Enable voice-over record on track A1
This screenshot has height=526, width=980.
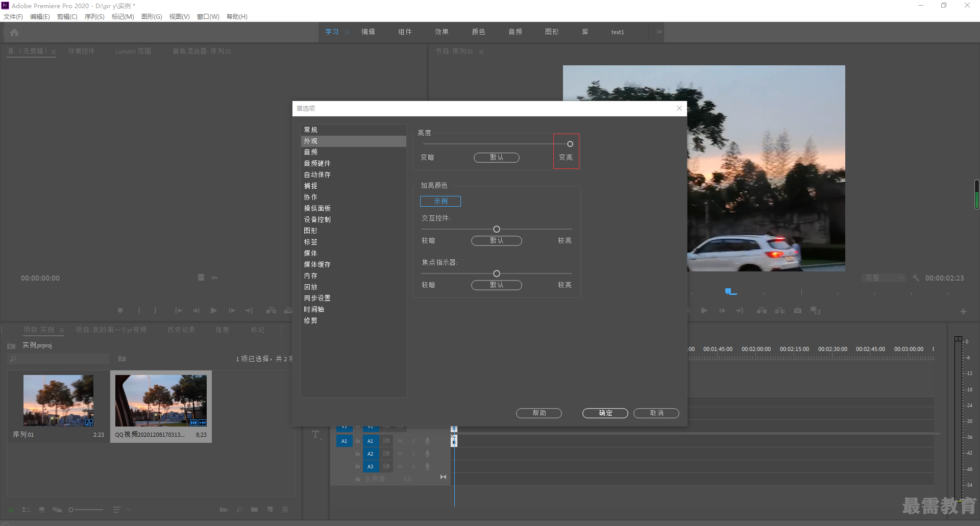[427, 441]
